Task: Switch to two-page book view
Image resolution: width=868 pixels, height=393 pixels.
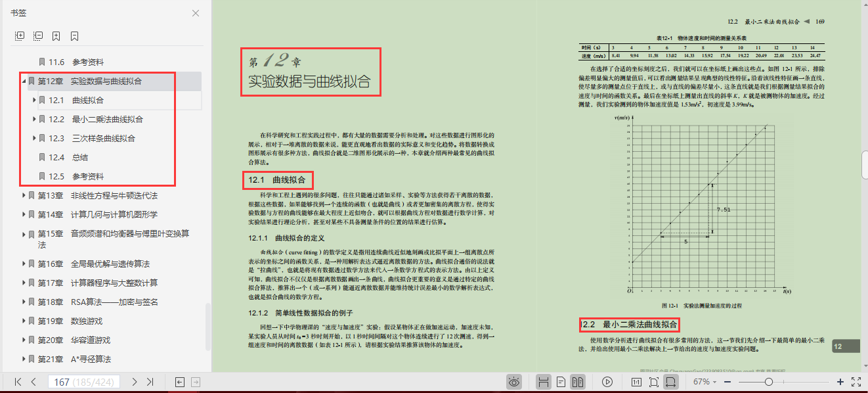Action: pos(577,381)
